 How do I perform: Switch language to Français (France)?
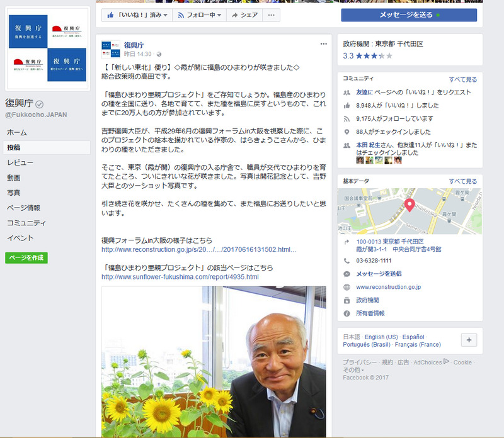(x=418, y=345)
